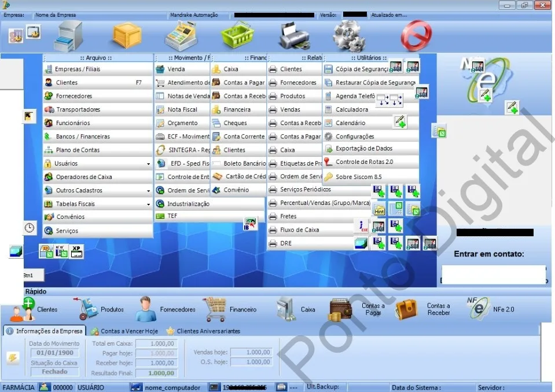Image resolution: width=555 pixels, height=392 pixels.
Task: Open Financeiro shopping cart shortcut
Action: point(229,310)
